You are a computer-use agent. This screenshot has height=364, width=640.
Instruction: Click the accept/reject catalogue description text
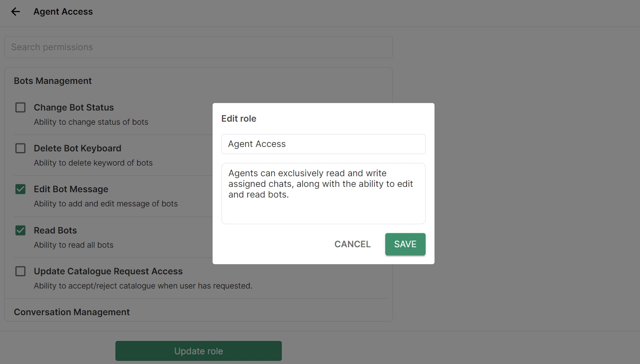pos(143,286)
